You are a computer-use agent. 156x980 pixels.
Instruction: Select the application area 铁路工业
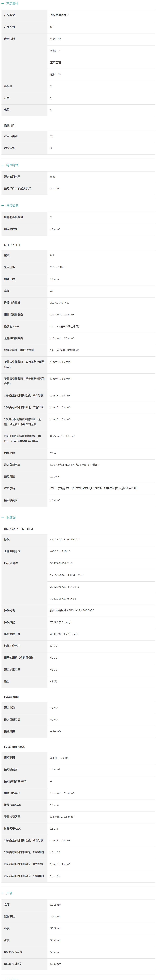point(55,39)
